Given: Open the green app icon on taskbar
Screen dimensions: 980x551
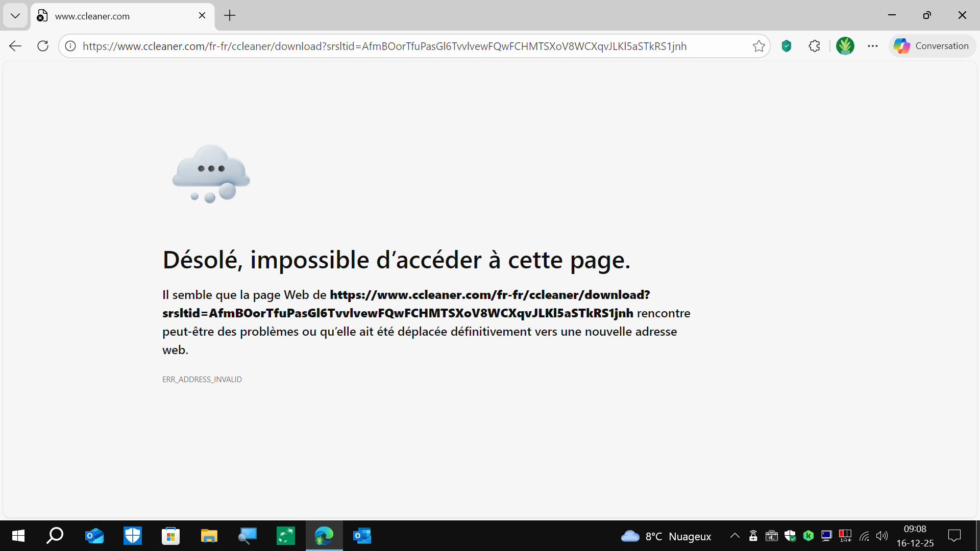Looking at the screenshot, I should (286, 536).
